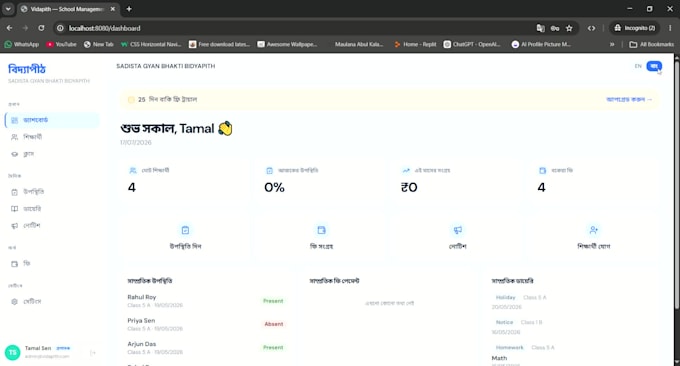The height and width of the screenshot is (366, 680).
Task: Click the Present badge for Rahul Roy
Action: coord(273,301)
